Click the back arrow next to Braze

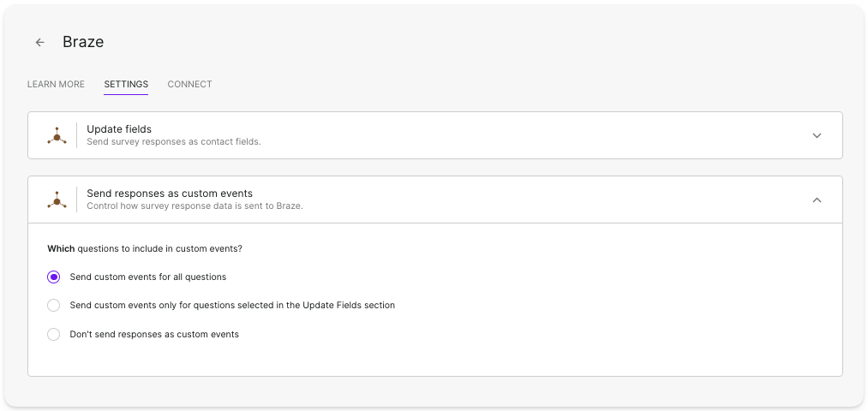point(39,42)
